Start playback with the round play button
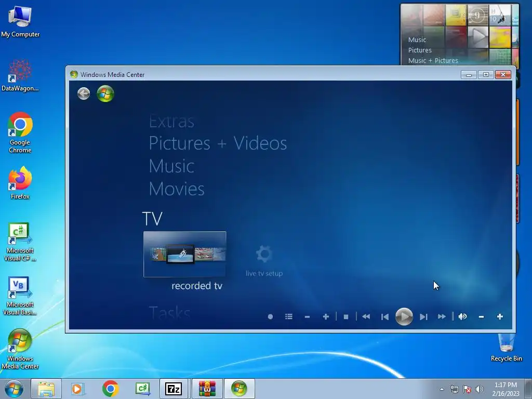 click(404, 316)
